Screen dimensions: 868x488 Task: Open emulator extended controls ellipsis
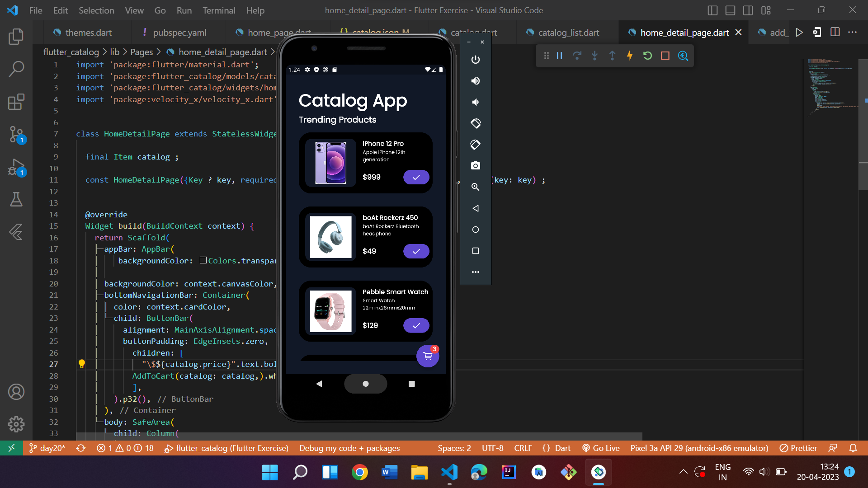pyautogui.click(x=476, y=272)
